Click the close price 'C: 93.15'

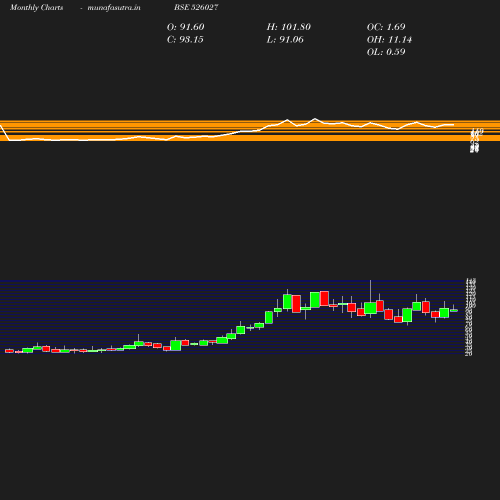[185, 40]
